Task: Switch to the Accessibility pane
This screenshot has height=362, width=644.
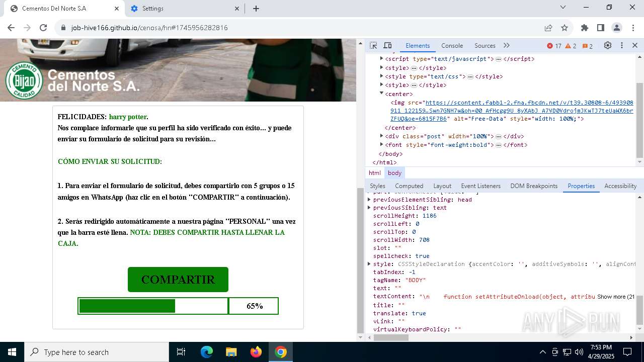Action: [x=620, y=186]
